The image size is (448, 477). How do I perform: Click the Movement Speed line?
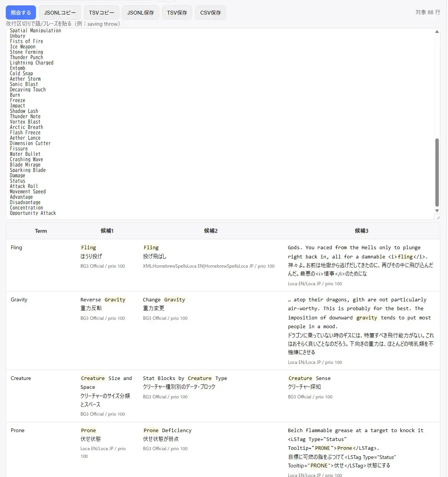[x=28, y=191]
